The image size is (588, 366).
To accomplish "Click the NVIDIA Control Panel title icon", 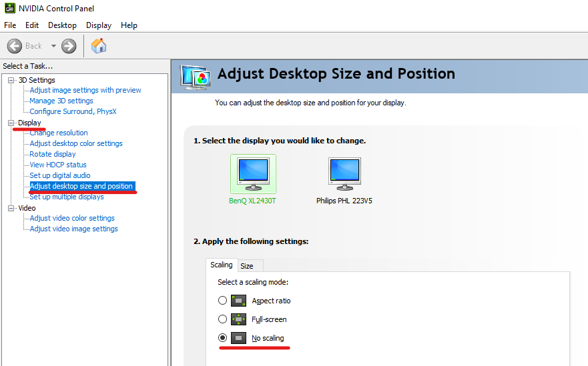I will (10, 8).
